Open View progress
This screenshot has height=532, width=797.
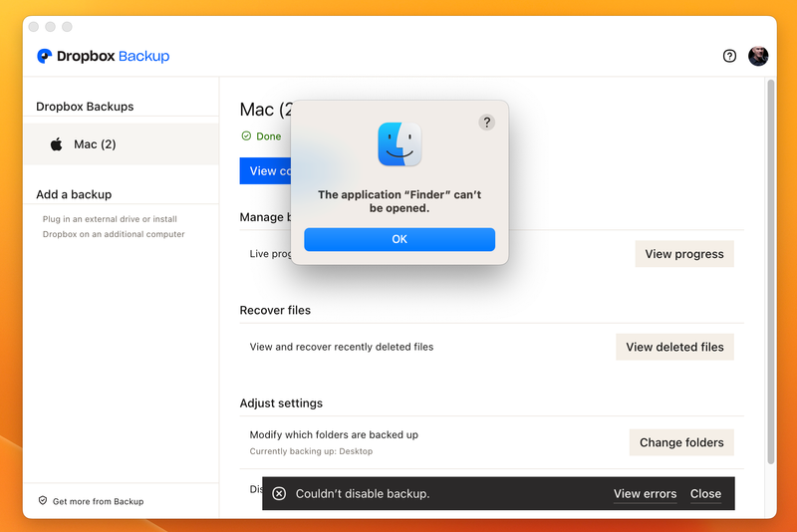[684, 254]
